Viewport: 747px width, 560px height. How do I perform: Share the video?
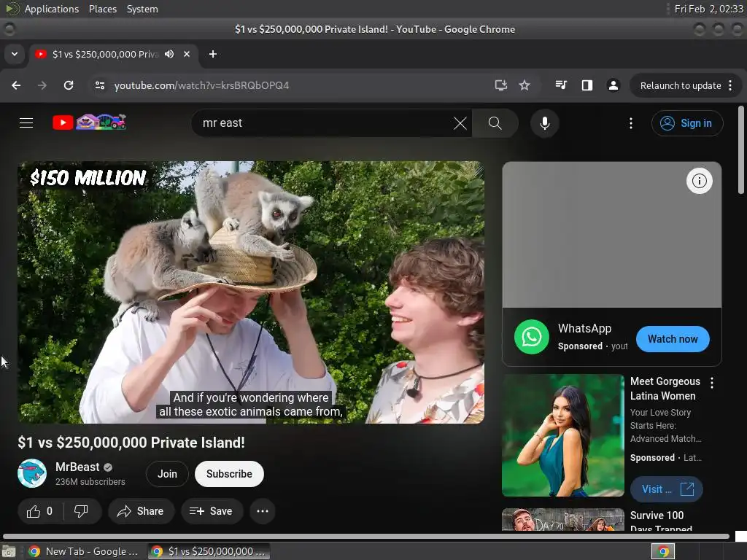pyautogui.click(x=141, y=511)
